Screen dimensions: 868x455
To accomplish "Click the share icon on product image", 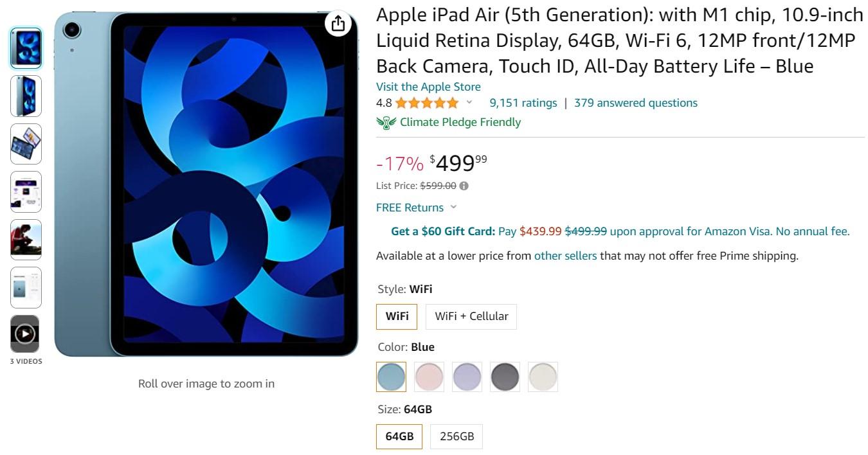I will click(x=338, y=24).
